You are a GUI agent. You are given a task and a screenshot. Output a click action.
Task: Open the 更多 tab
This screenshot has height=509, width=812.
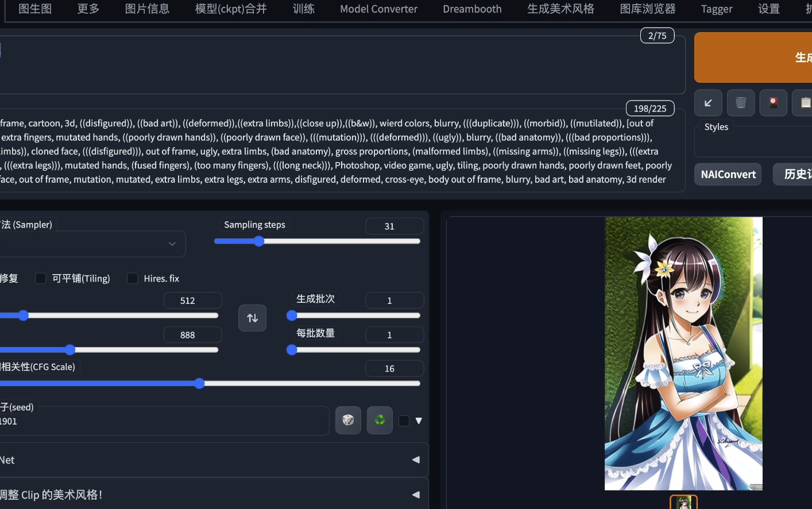88,9
